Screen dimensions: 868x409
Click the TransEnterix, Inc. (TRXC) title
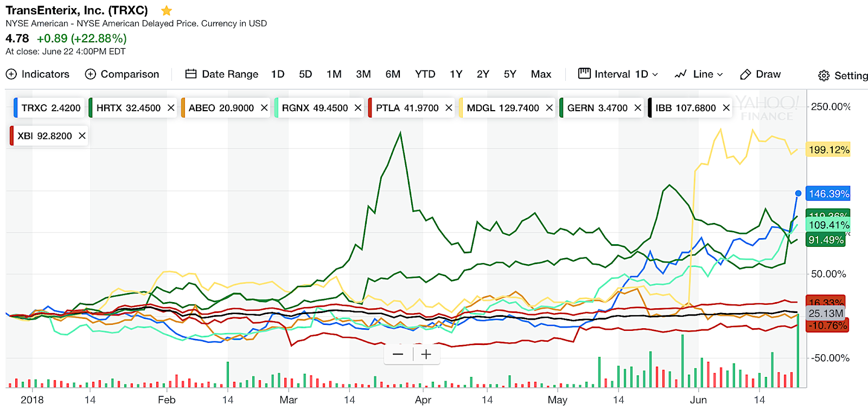point(76,10)
